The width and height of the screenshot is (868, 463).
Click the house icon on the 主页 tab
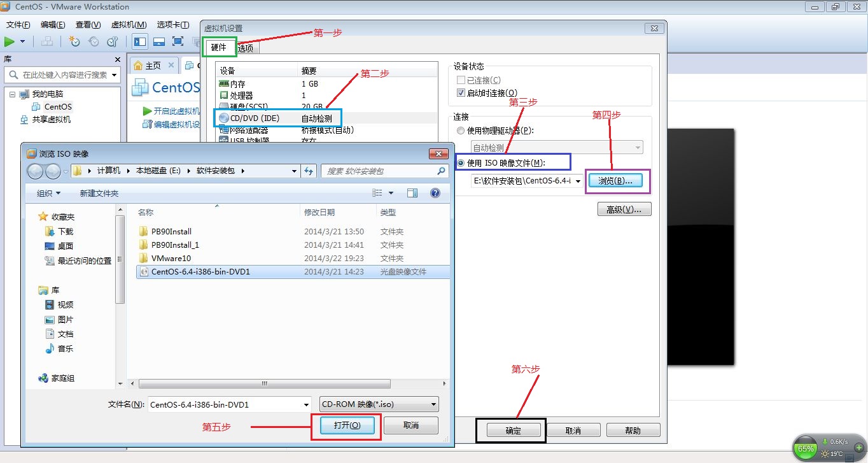(138, 65)
